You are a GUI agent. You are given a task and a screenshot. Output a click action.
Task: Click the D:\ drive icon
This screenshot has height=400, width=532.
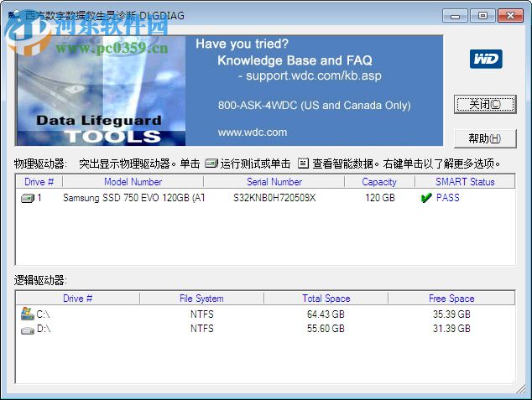(28, 330)
